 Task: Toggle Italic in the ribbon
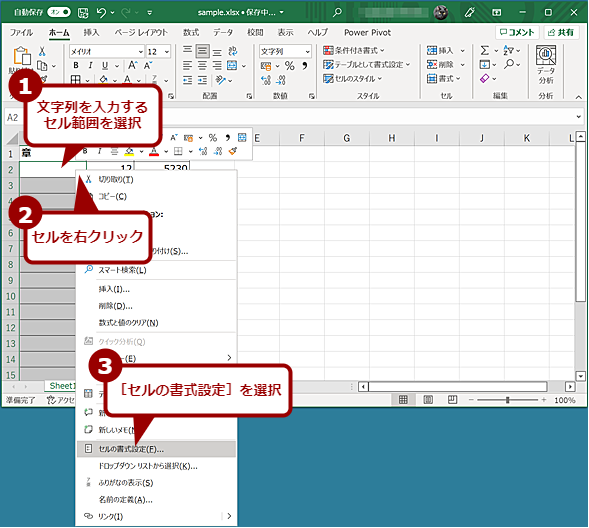click(90, 65)
